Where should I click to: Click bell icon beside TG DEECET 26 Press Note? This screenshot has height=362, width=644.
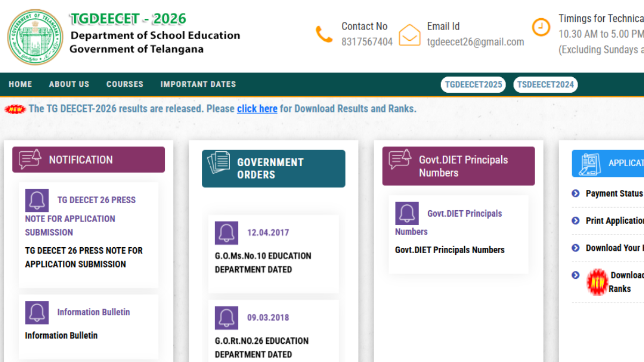[x=37, y=200]
